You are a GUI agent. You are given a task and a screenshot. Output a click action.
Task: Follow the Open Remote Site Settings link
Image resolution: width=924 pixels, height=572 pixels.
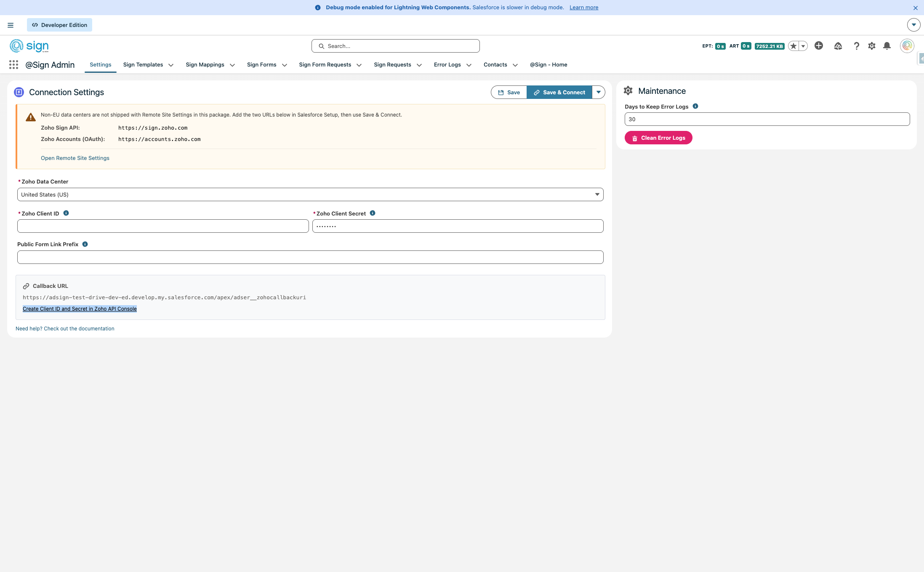[75, 158]
